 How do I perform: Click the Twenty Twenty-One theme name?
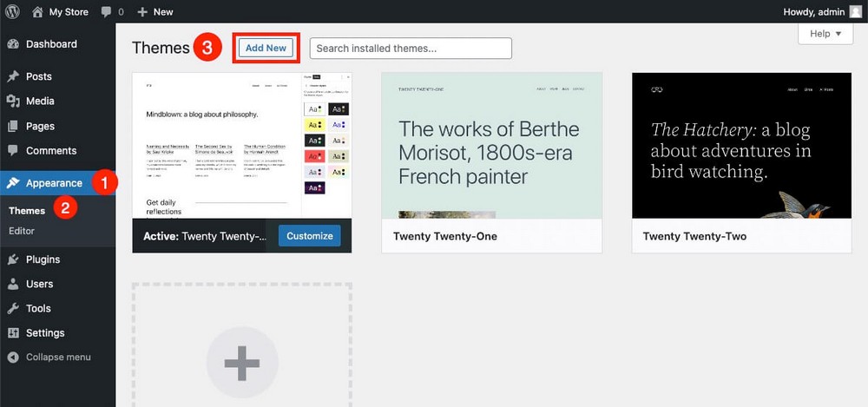tap(445, 236)
